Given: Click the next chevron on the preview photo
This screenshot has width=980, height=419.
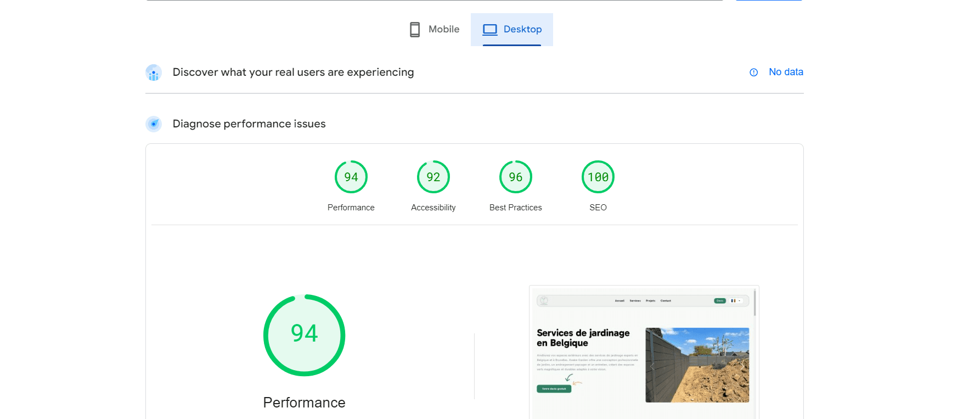Looking at the screenshot, I should [x=742, y=365].
